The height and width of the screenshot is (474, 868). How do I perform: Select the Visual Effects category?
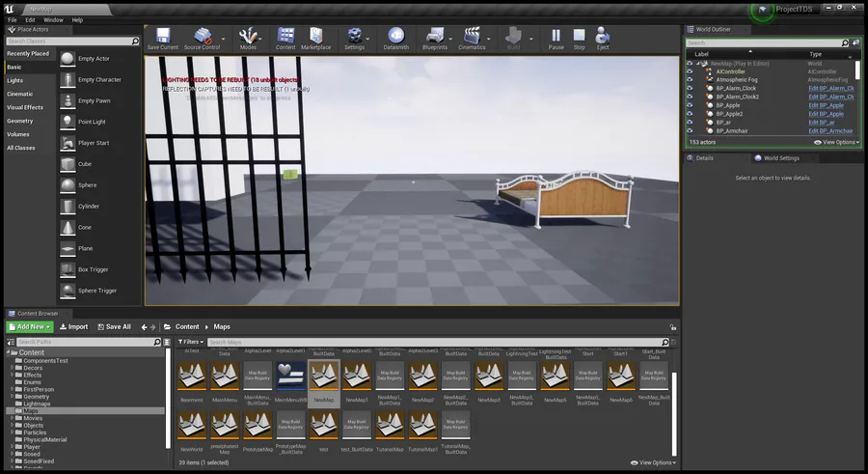coord(25,107)
